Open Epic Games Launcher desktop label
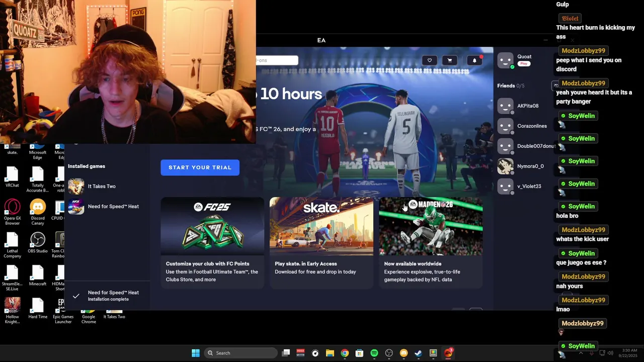This screenshot has height=362, width=644. point(63,319)
